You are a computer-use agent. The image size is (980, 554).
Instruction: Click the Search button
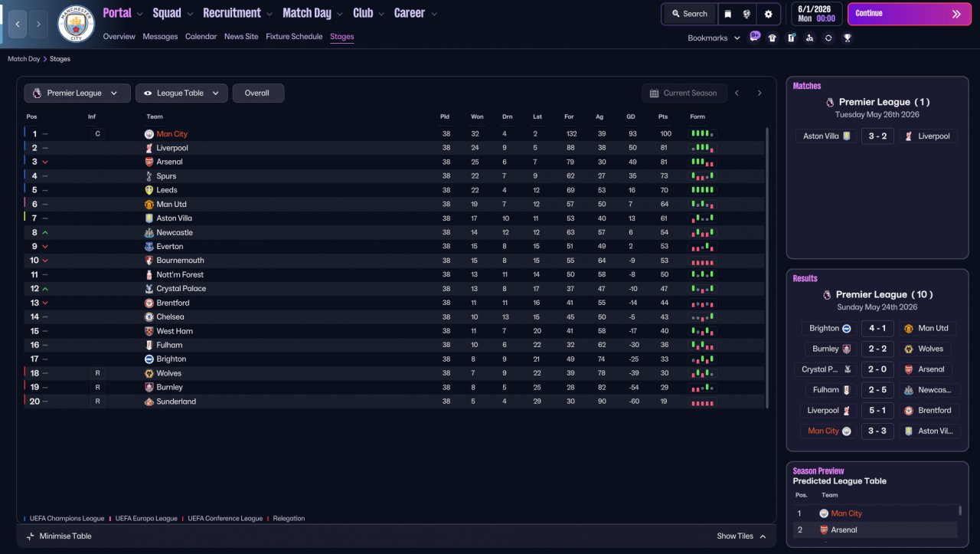689,14
